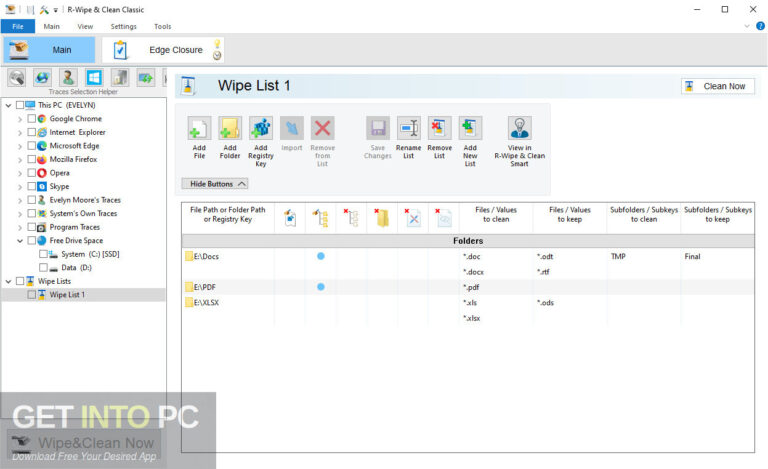Open the View menu
The width and height of the screenshot is (768, 469).
(85, 26)
